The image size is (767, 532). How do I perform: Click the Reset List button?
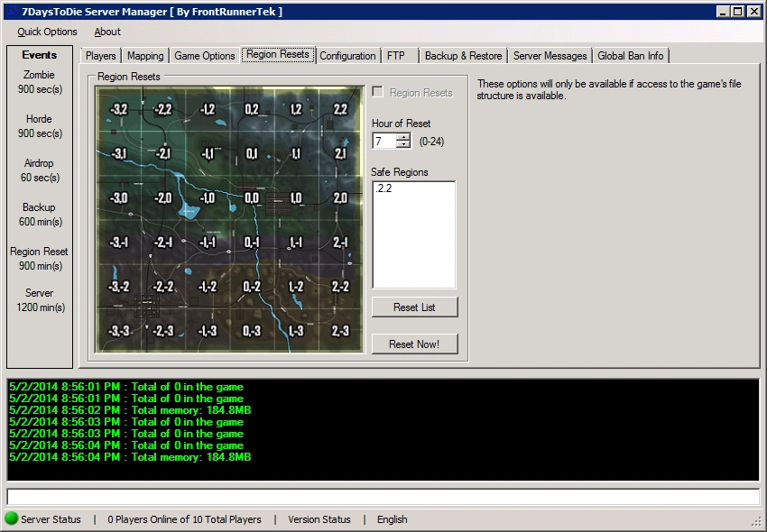(414, 307)
